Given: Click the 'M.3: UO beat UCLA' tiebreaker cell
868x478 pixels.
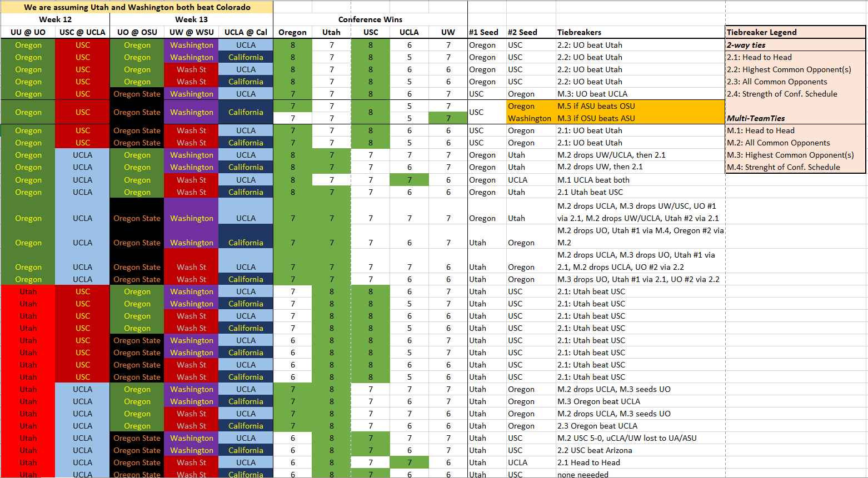Looking at the screenshot, I should point(640,94).
